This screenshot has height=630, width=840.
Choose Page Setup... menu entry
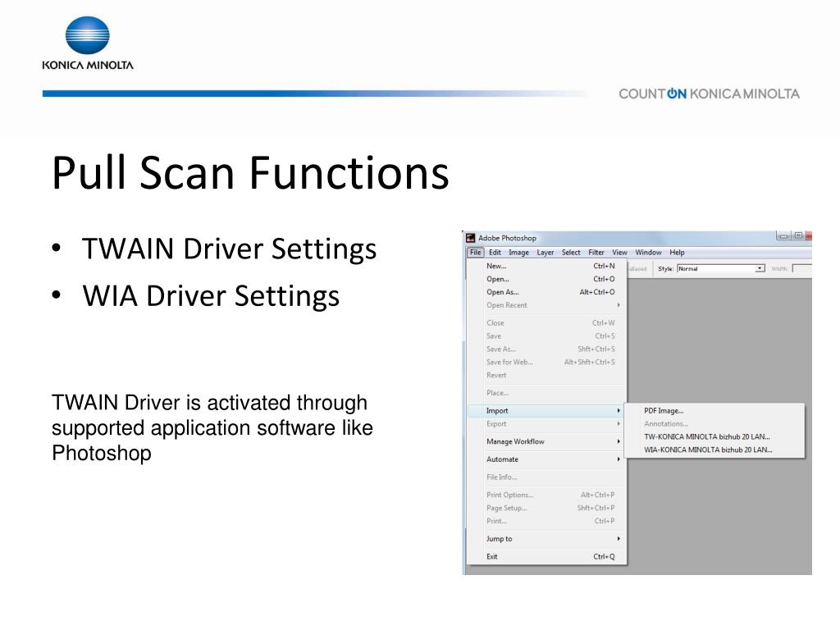(547, 508)
